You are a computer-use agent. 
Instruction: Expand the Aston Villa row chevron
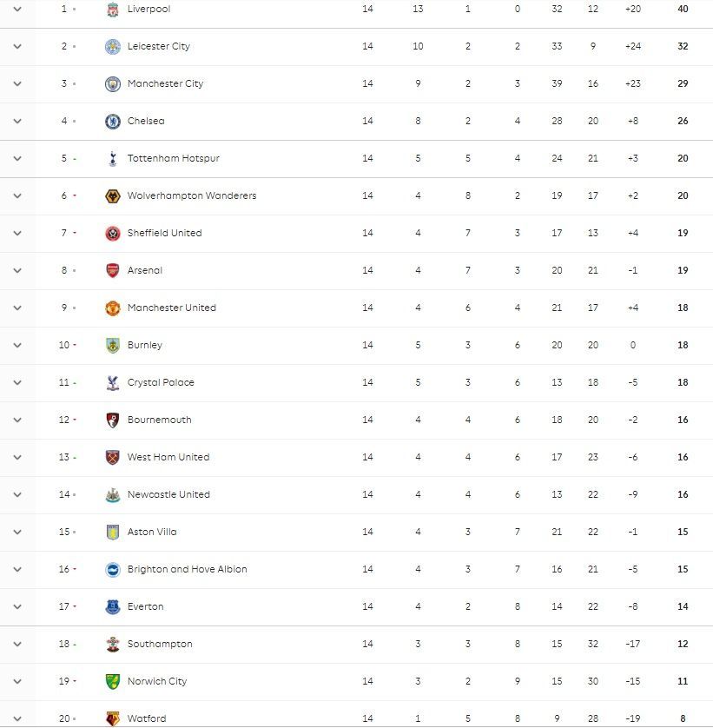(17, 532)
